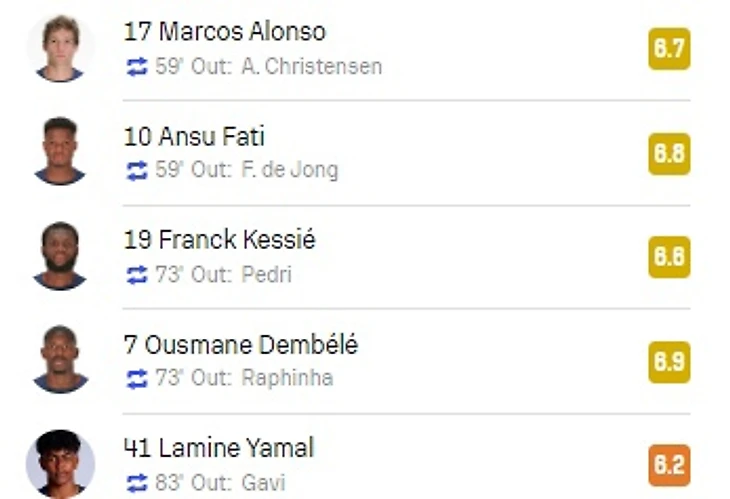Open Franck Kessié's 6.6 rating badge
This screenshot has width=730, height=499.
pos(669,257)
